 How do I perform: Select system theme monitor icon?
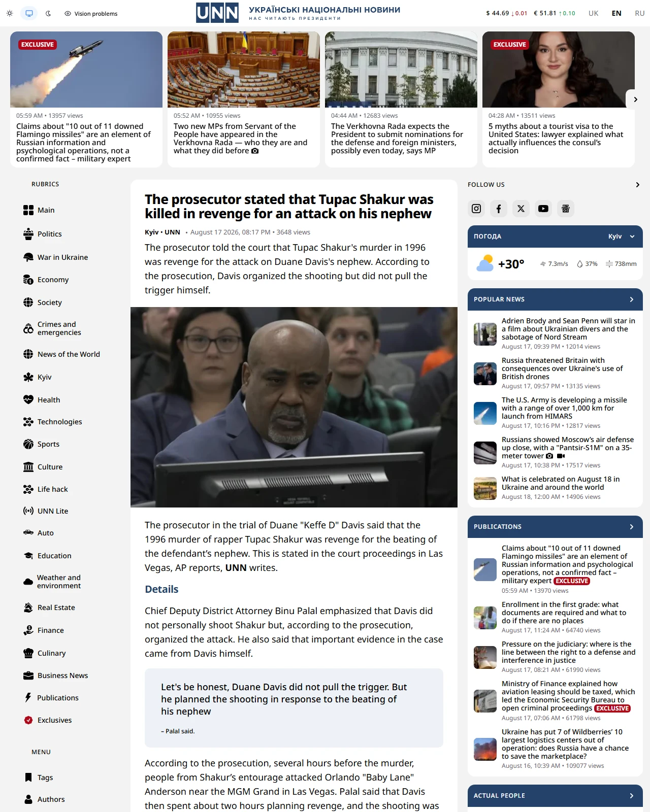coord(29,14)
